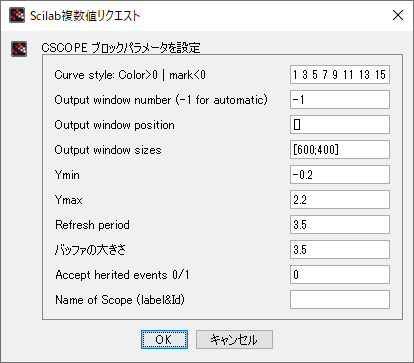Click the Curve style label text
This screenshot has height=363, width=414.
[130, 75]
